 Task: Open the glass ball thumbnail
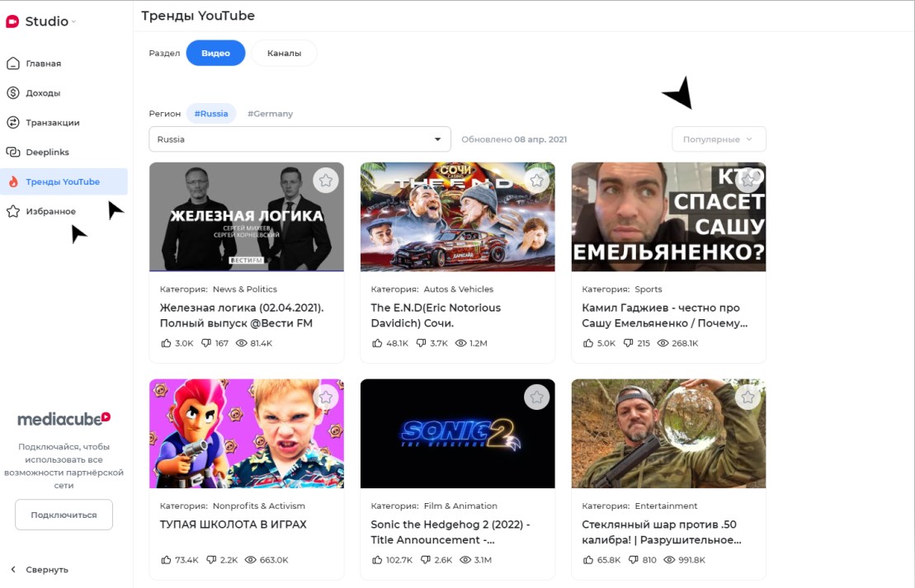(x=669, y=434)
